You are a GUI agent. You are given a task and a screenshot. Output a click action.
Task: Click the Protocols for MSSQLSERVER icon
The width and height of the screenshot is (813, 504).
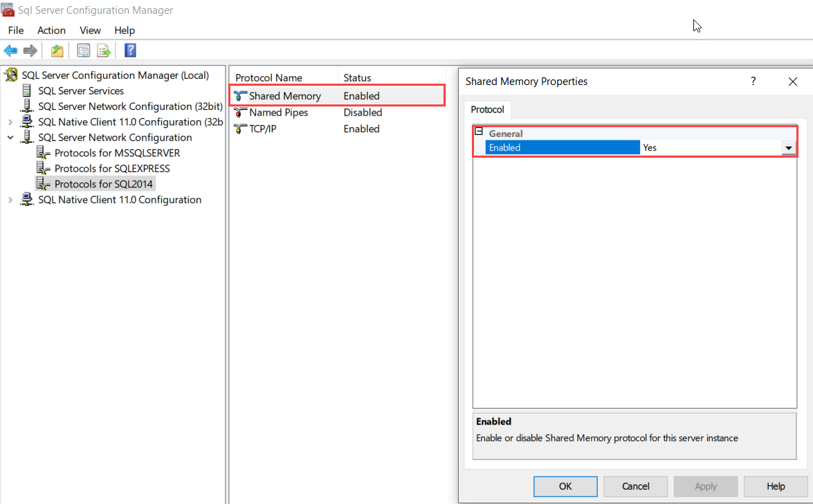pos(43,153)
